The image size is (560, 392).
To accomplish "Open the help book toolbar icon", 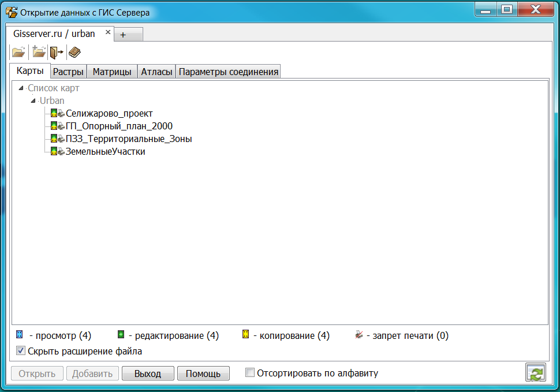I will (x=74, y=53).
